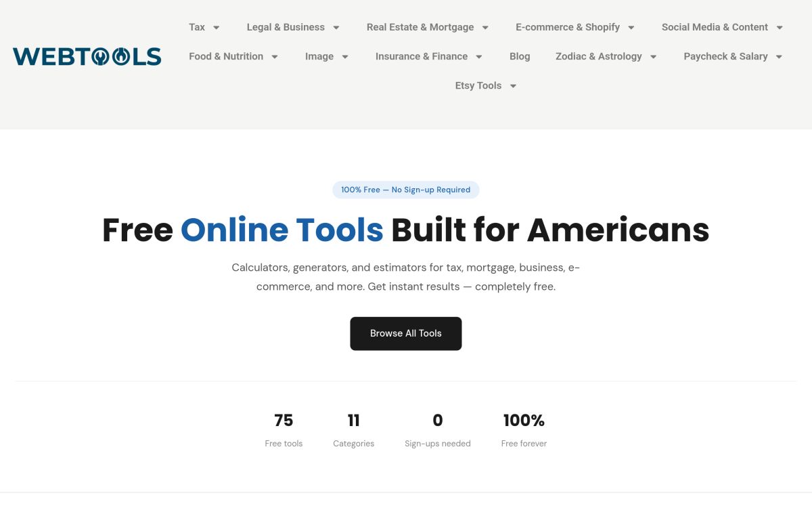
Task: Click the 'Categories' label
Action: point(354,444)
